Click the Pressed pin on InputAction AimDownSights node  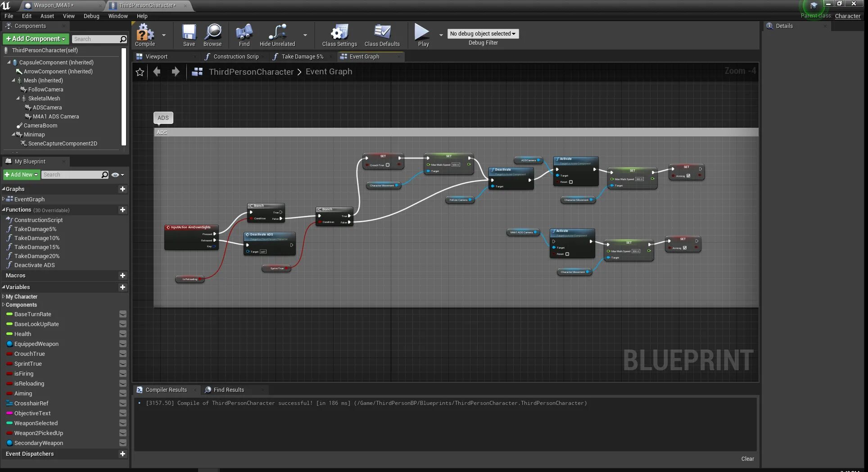click(x=215, y=234)
